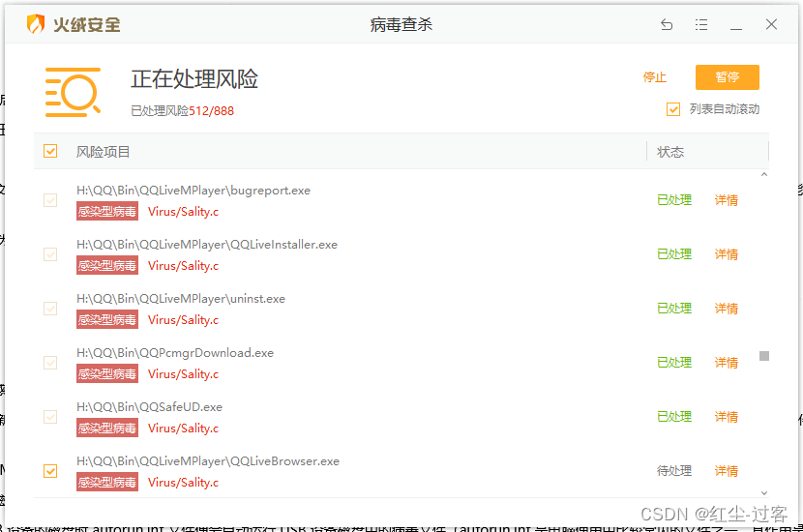Click the scroll-up arrow of the list
803x532 pixels.
point(764,175)
